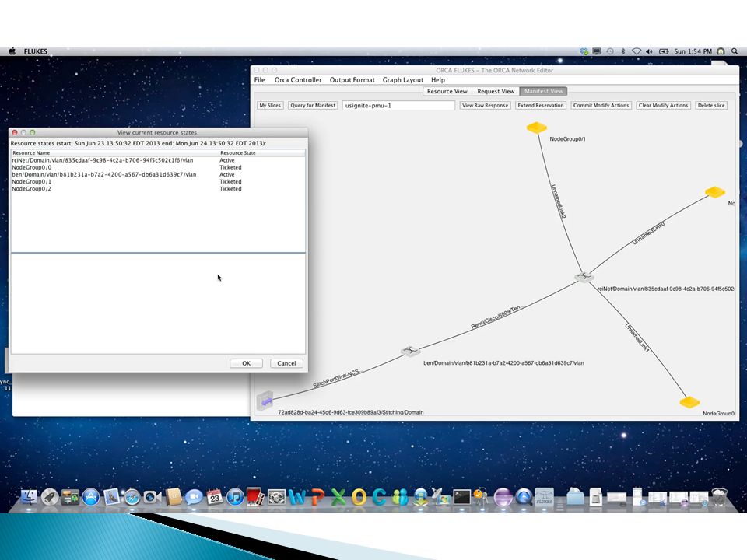Launch Microsoft PowerPoint from the dock
The image size is (747, 560).
(x=317, y=497)
